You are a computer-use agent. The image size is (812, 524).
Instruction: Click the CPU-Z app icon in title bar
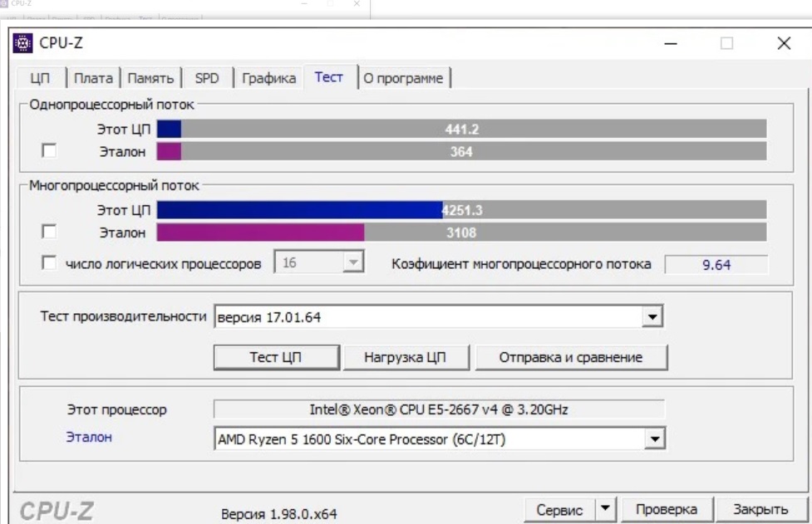[22, 43]
